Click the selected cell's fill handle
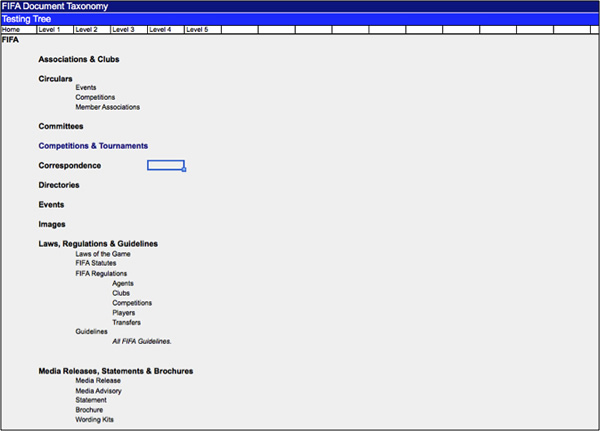600x431 pixels. pos(184,170)
